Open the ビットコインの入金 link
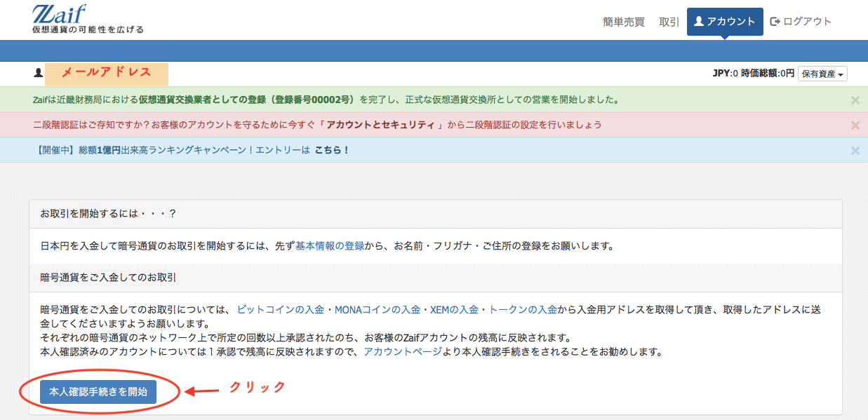The width and height of the screenshot is (868, 420). 281,309
